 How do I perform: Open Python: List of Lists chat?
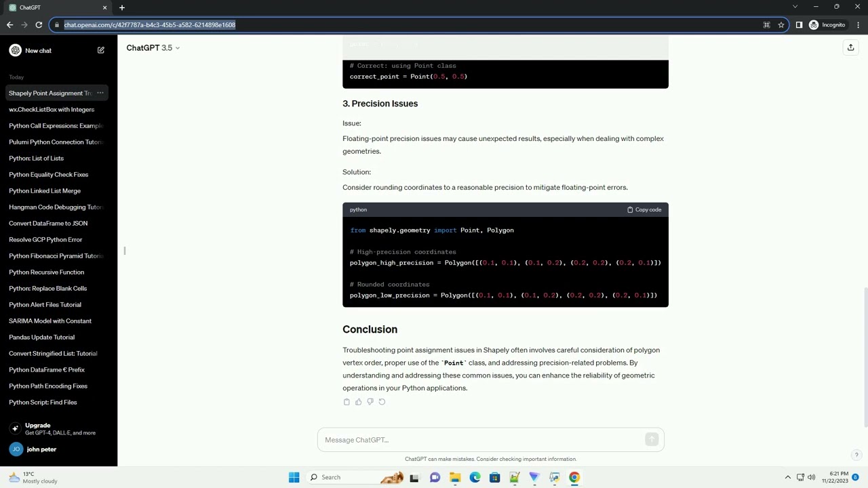coord(58,158)
